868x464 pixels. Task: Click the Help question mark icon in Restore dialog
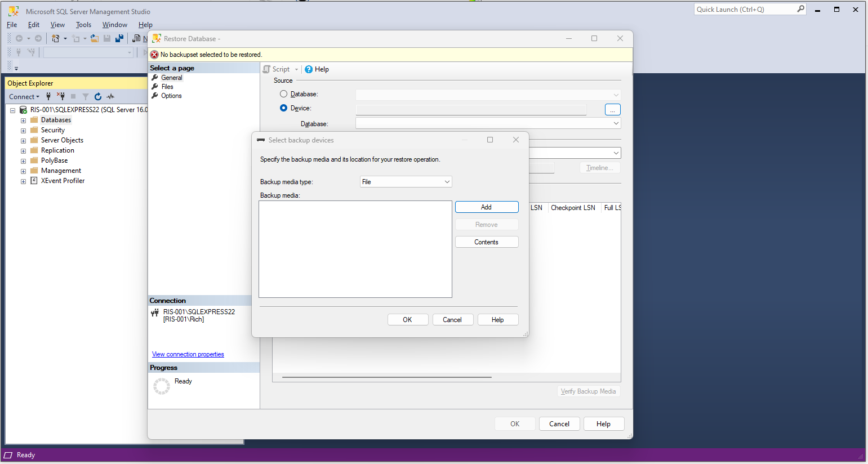click(309, 69)
